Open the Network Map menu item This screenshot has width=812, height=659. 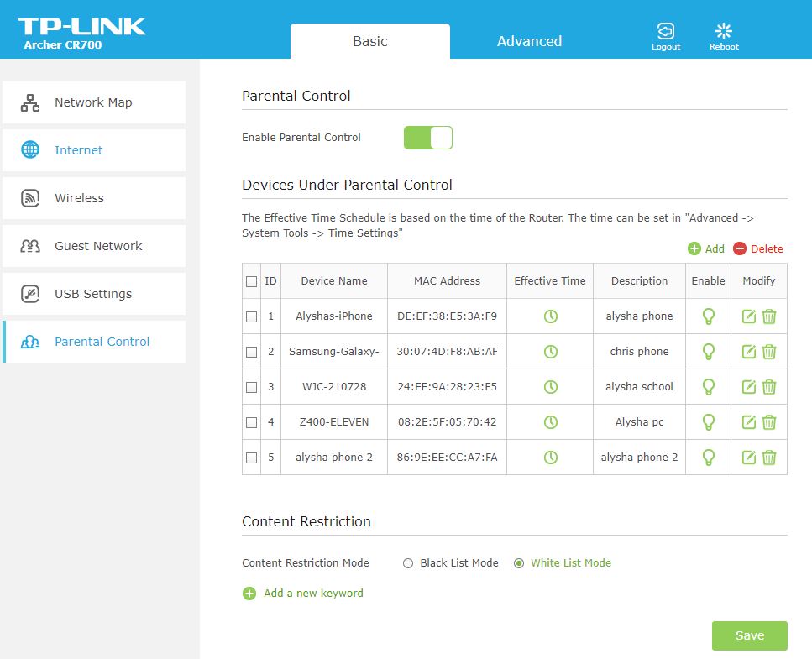pos(93,102)
